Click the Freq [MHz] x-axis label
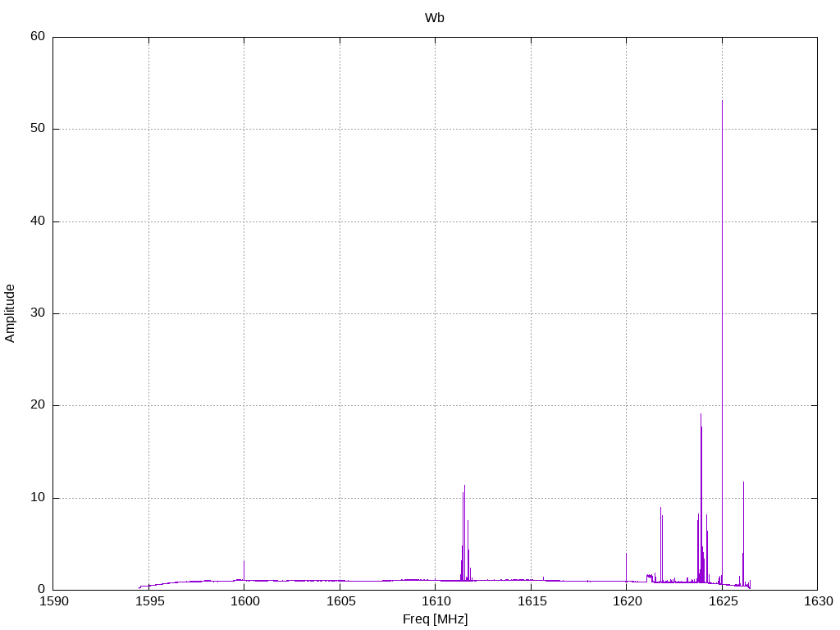 [x=435, y=619]
